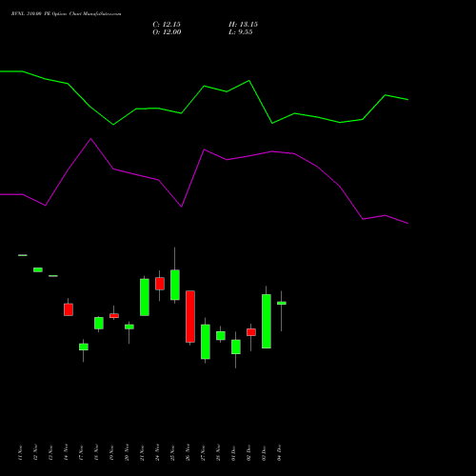This screenshot has width=476, height=476.
Task: Click the '04 Dec' date label
Action: [279, 452]
